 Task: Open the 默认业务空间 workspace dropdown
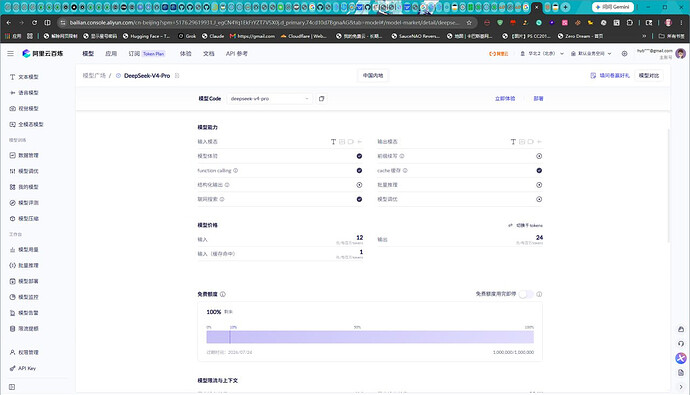click(x=591, y=54)
